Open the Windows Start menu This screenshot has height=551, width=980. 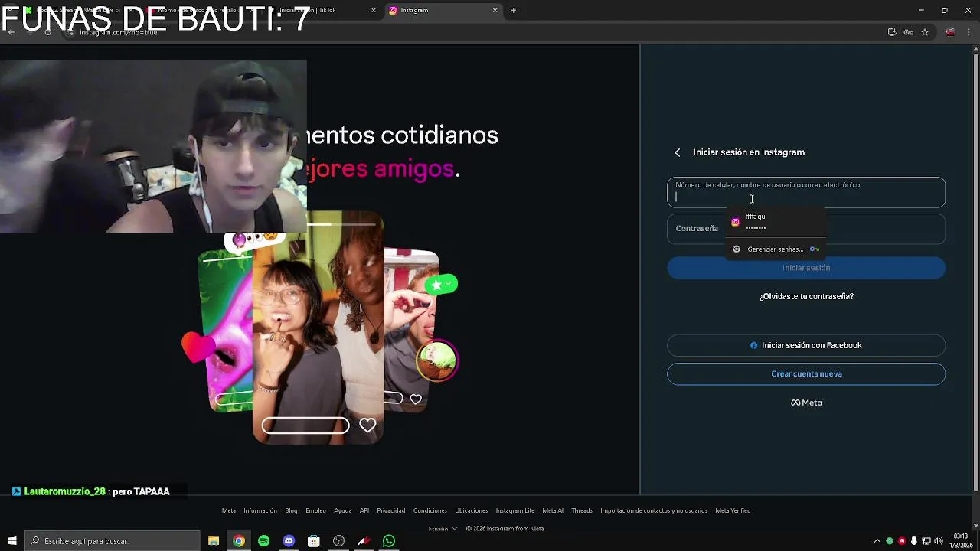[11, 541]
